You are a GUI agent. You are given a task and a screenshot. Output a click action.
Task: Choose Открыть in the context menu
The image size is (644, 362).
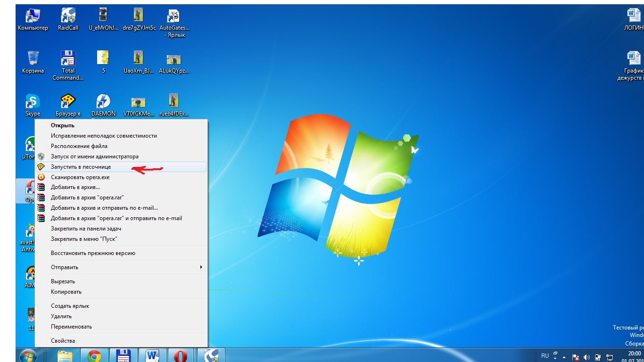point(121,125)
